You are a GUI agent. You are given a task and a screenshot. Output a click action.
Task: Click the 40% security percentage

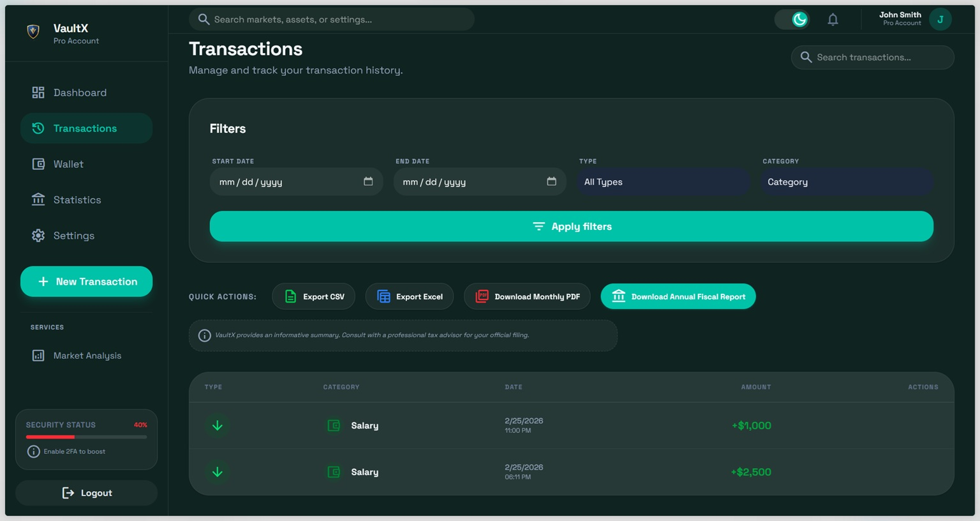[x=140, y=425]
